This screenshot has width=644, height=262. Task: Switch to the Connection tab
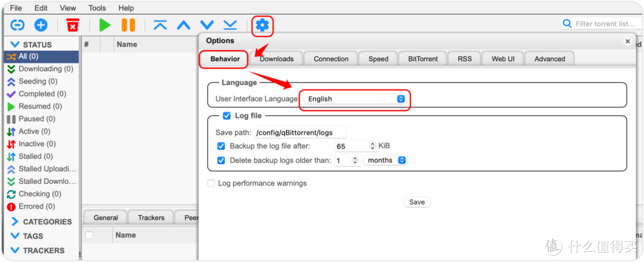[x=331, y=59]
